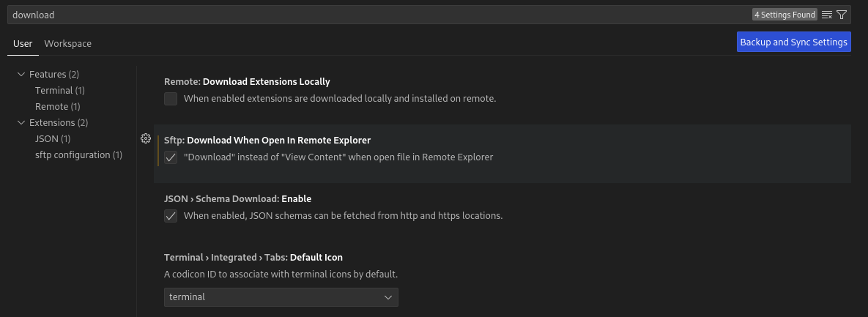Open the settings filter funnel icon

842,15
